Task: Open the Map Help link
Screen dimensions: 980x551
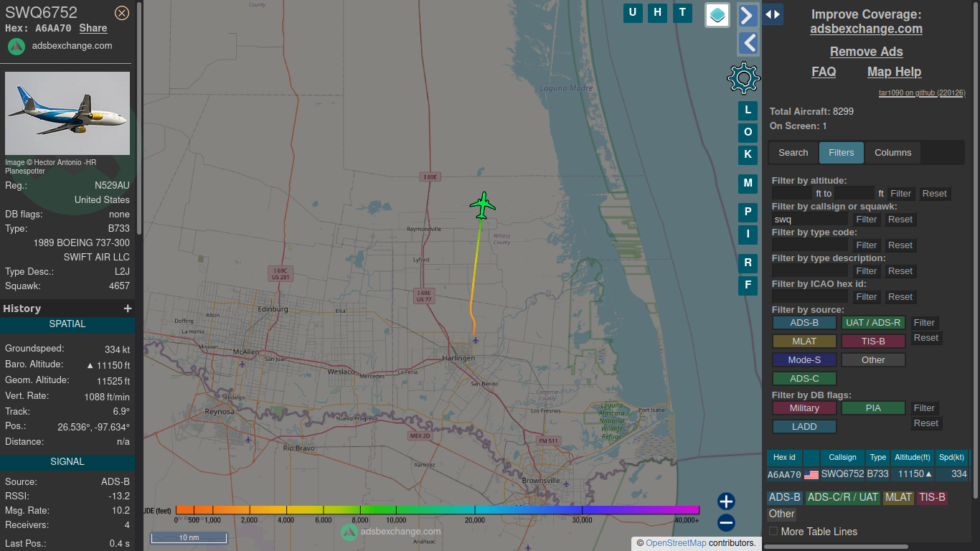Action: coord(894,72)
